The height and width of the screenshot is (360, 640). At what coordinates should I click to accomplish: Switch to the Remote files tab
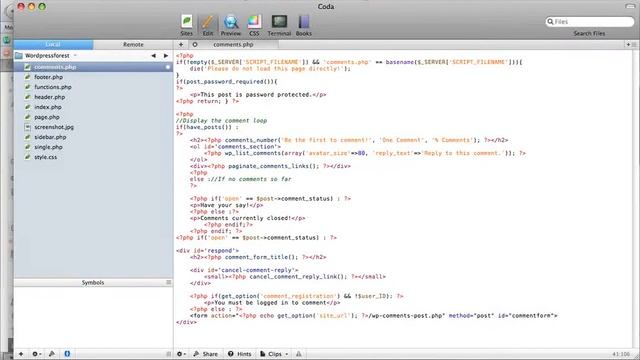pyautogui.click(x=133, y=44)
